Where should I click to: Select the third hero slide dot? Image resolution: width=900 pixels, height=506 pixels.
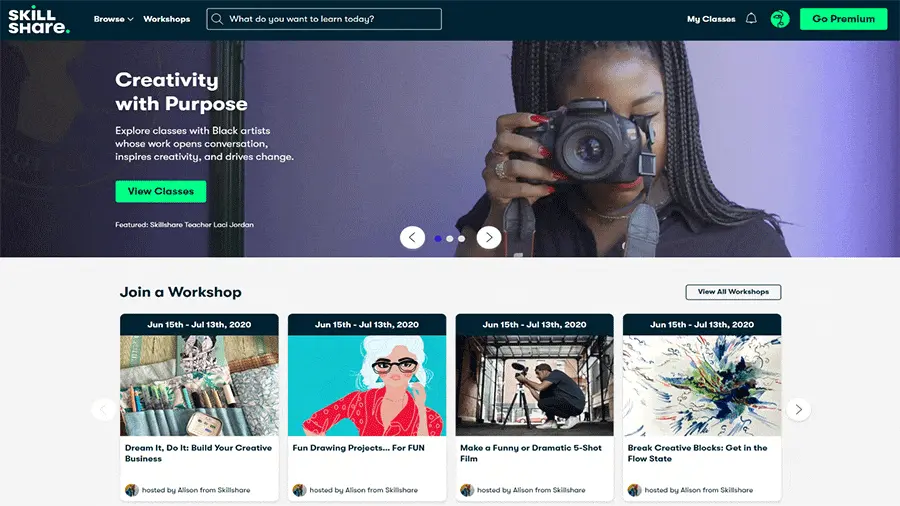(461, 238)
